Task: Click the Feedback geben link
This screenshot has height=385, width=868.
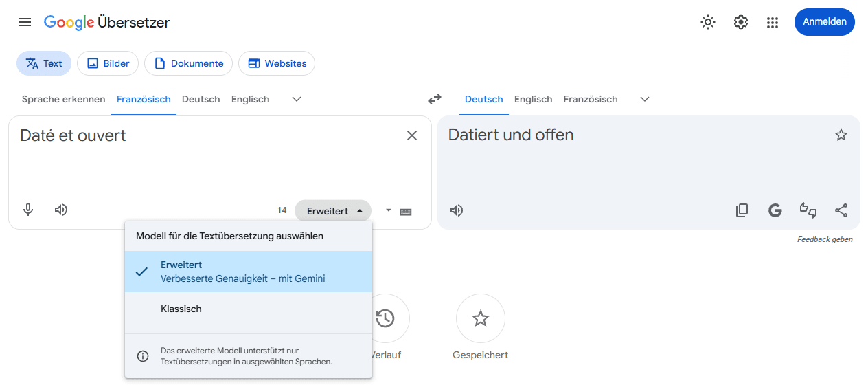Action: 825,239
